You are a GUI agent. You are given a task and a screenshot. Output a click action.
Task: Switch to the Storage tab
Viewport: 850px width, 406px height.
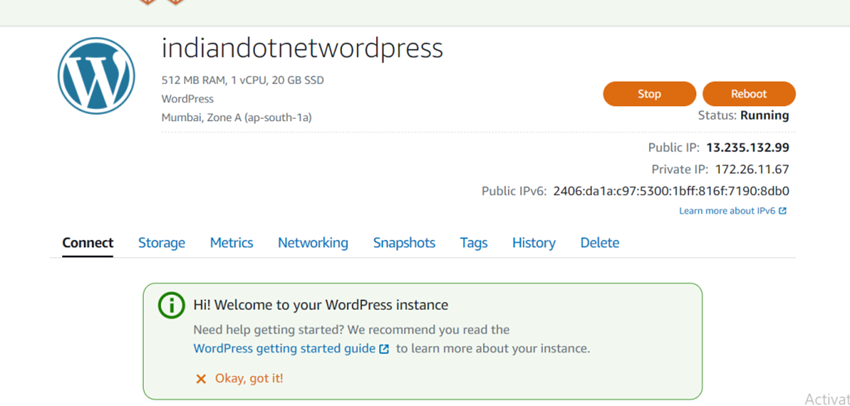[x=162, y=243]
